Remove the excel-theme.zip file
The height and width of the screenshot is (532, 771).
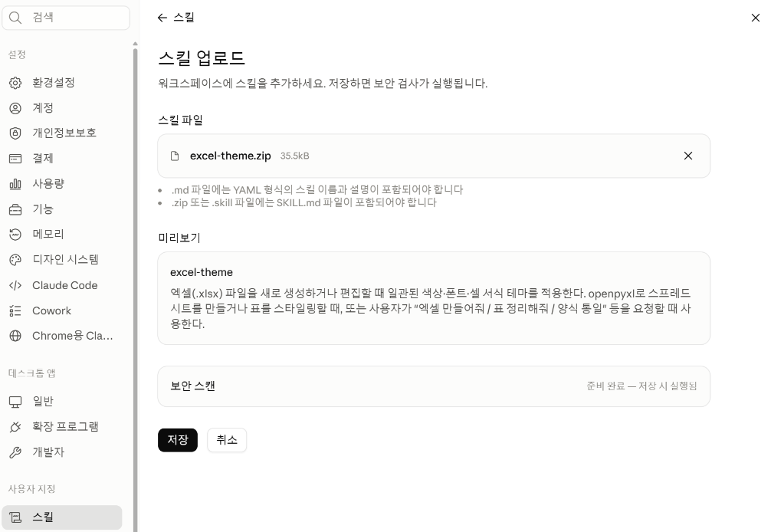point(688,156)
